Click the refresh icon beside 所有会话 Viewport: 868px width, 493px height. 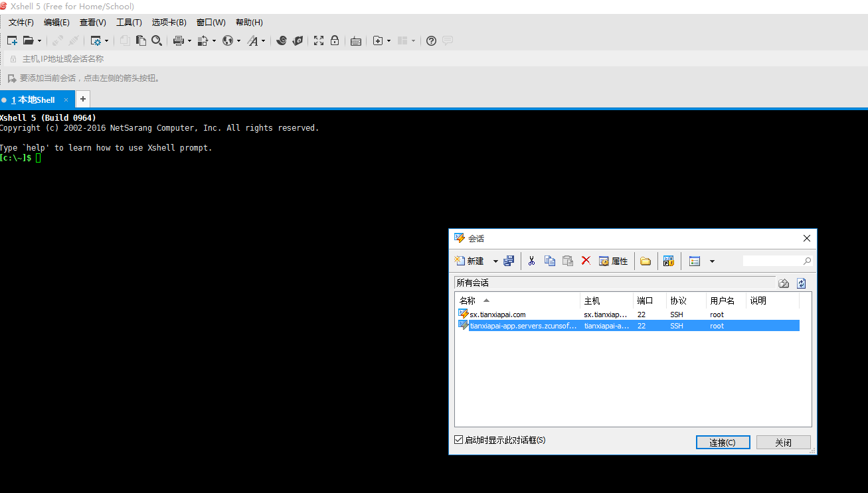pos(802,283)
